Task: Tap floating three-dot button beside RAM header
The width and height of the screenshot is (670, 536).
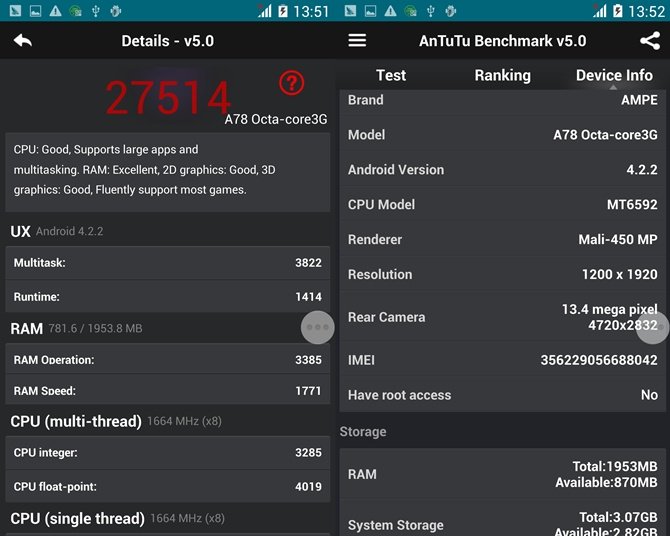Action: (317, 327)
